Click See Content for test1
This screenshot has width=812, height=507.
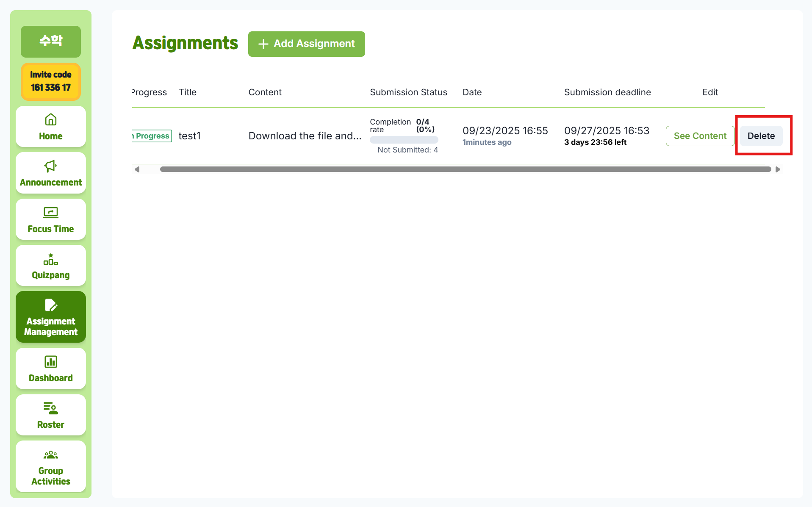point(700,136)
